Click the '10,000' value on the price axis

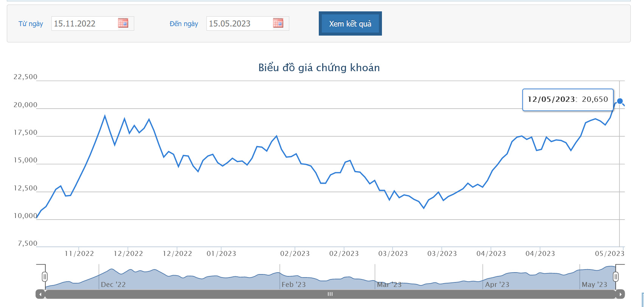[x=25, y=216]
